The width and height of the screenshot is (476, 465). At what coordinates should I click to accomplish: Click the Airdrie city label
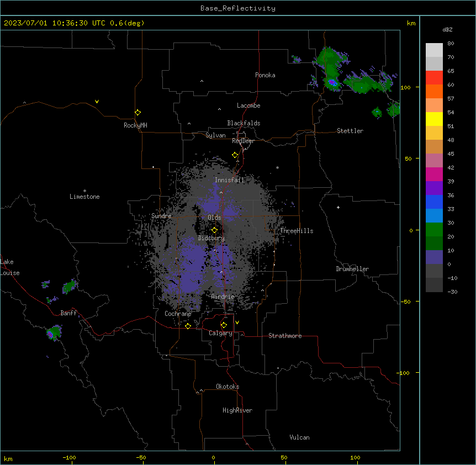[x=223, y=297]
